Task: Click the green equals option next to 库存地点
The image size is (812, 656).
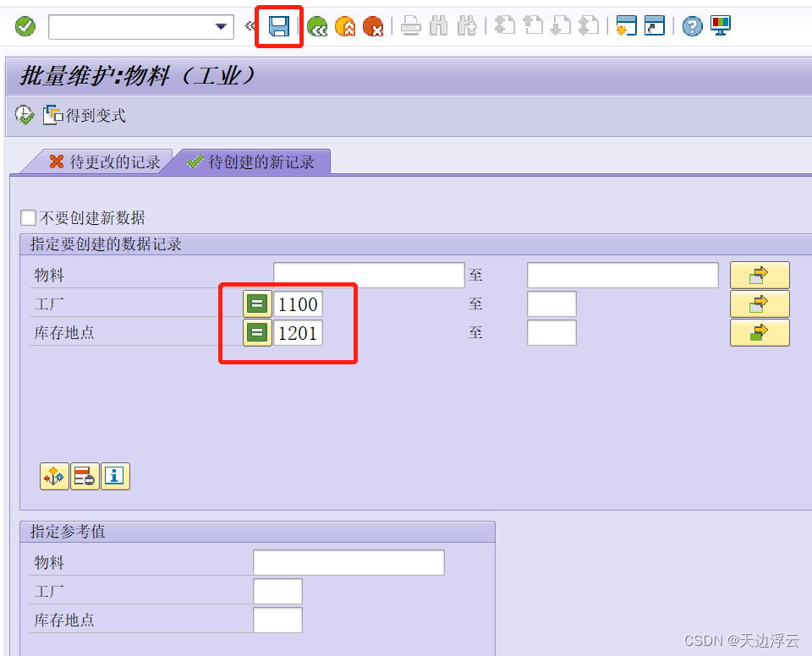Action: (x=256, y=332)
